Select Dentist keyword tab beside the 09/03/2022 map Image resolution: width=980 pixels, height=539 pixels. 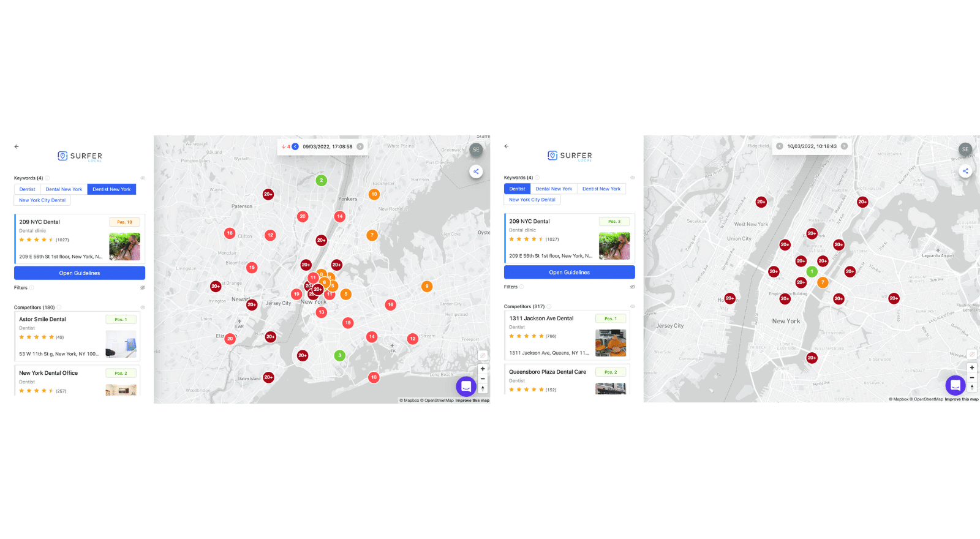point(27,189)
